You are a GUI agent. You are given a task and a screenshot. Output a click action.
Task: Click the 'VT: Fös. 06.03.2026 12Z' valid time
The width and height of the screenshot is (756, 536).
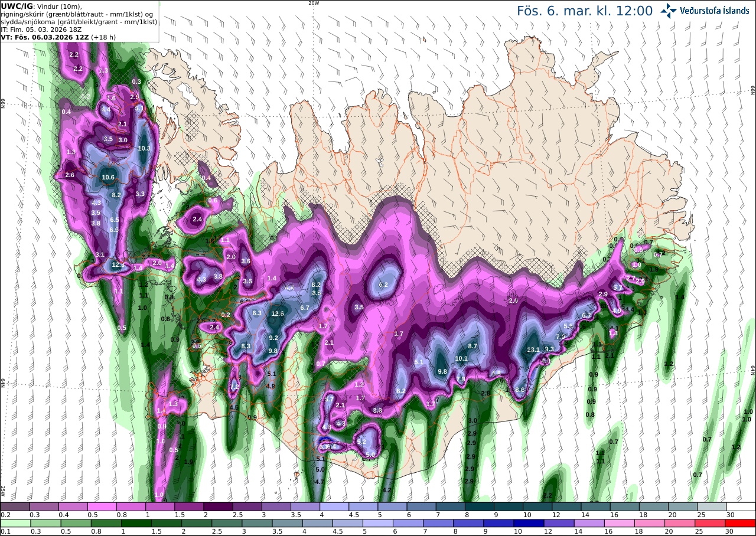(x=45, y=37)
